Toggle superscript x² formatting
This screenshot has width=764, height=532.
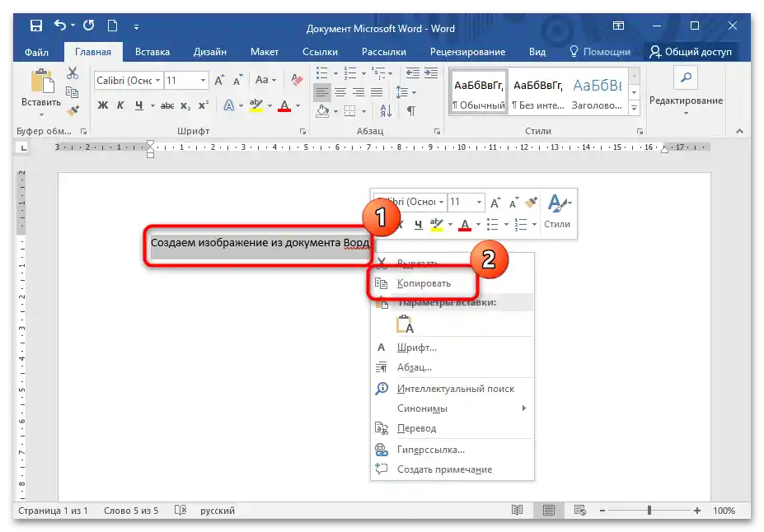pyautogui.click(x=204, y=105)
